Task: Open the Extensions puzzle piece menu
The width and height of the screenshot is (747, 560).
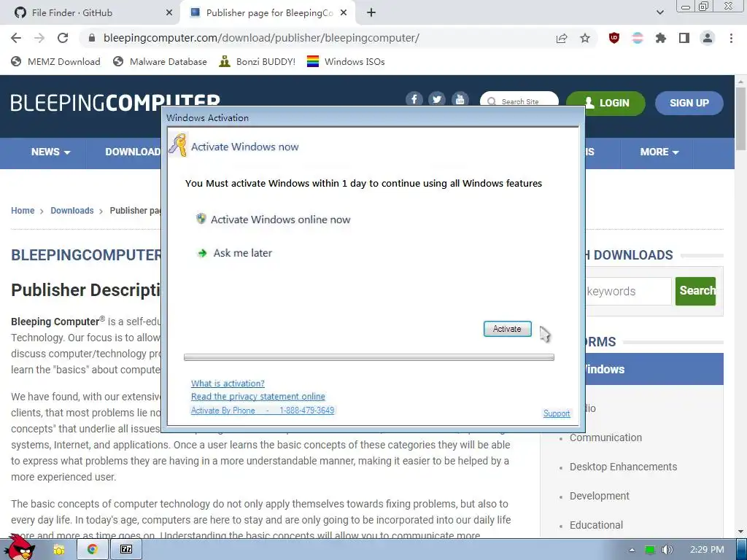Action: (x=661, y=38)
